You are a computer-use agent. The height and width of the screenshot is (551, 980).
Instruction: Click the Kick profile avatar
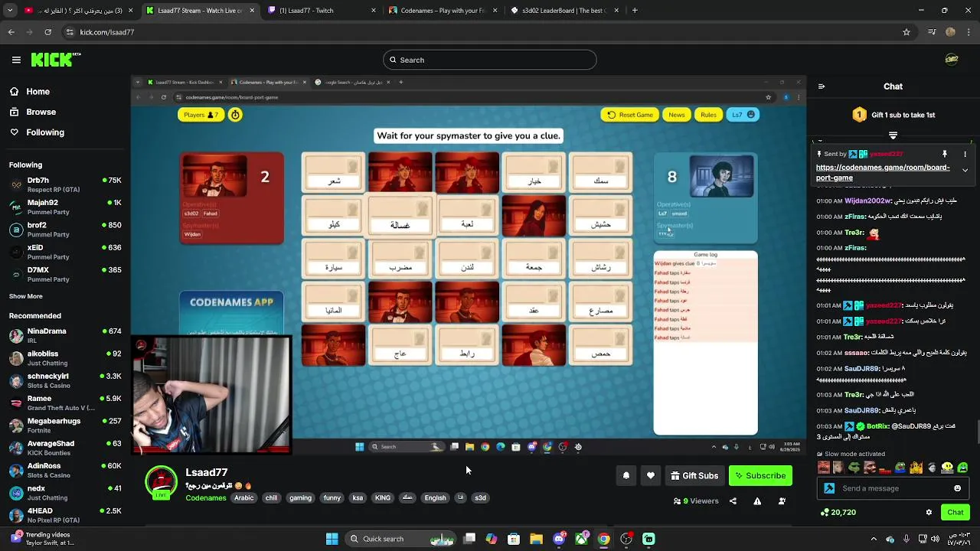point(952,60)
